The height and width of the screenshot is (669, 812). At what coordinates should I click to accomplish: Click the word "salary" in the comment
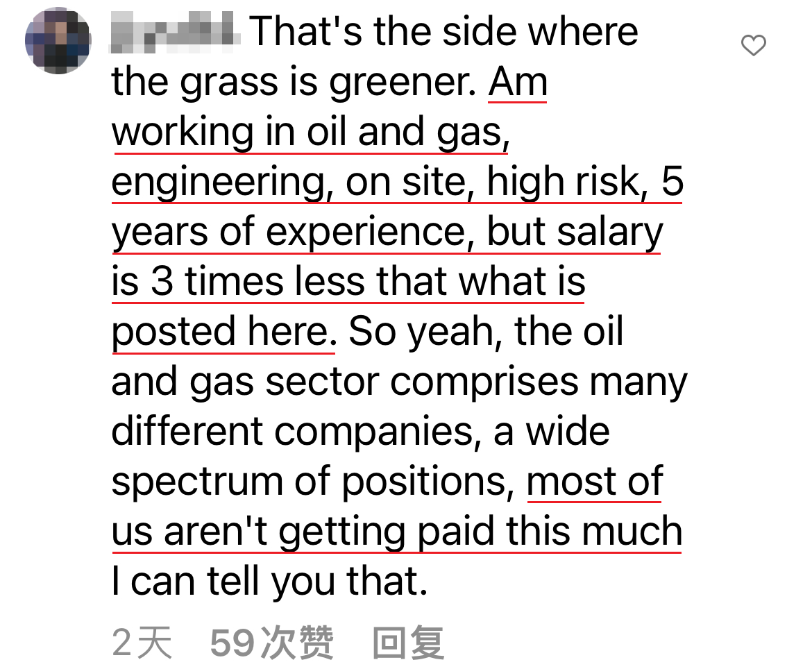coord(609,232)
